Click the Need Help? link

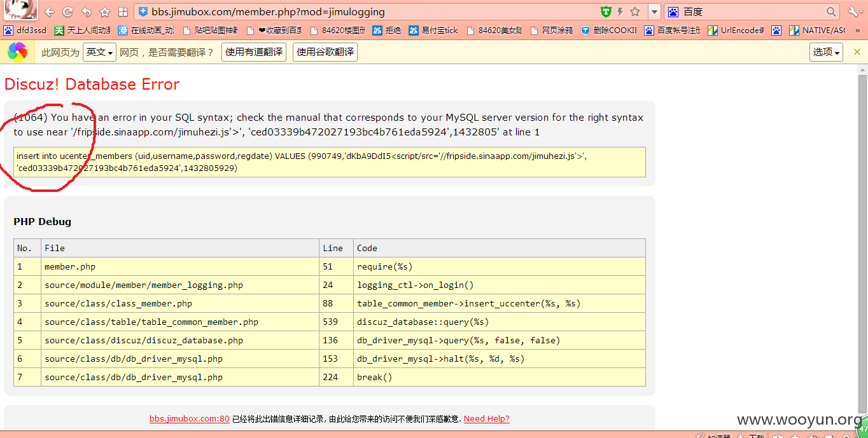pos(487,418)
